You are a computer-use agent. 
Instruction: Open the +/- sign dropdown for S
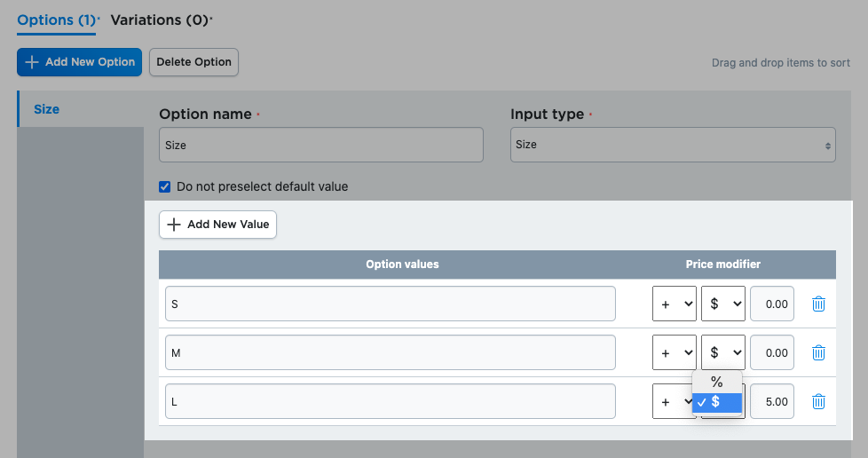pyautogui.click(x=674, y=304)
